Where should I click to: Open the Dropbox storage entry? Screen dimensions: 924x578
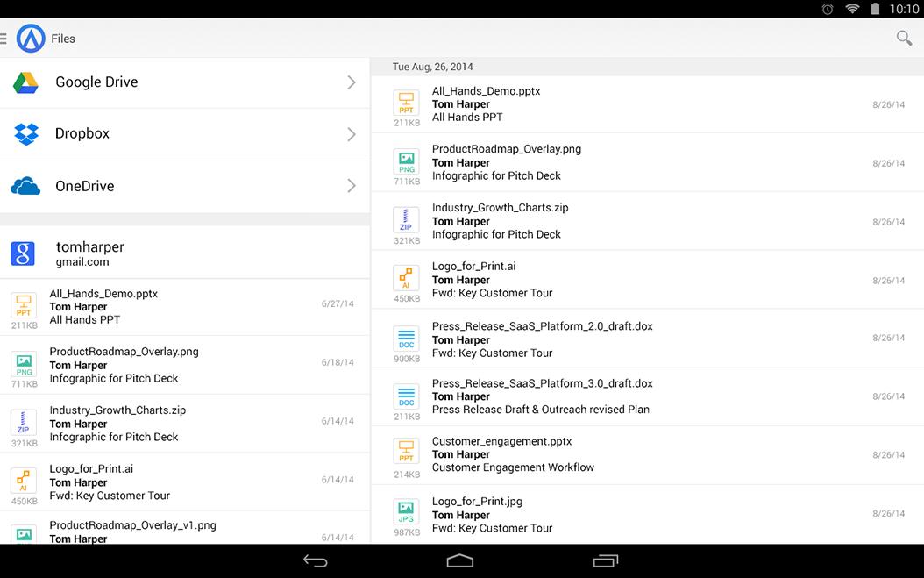click(x=184, y=134)
